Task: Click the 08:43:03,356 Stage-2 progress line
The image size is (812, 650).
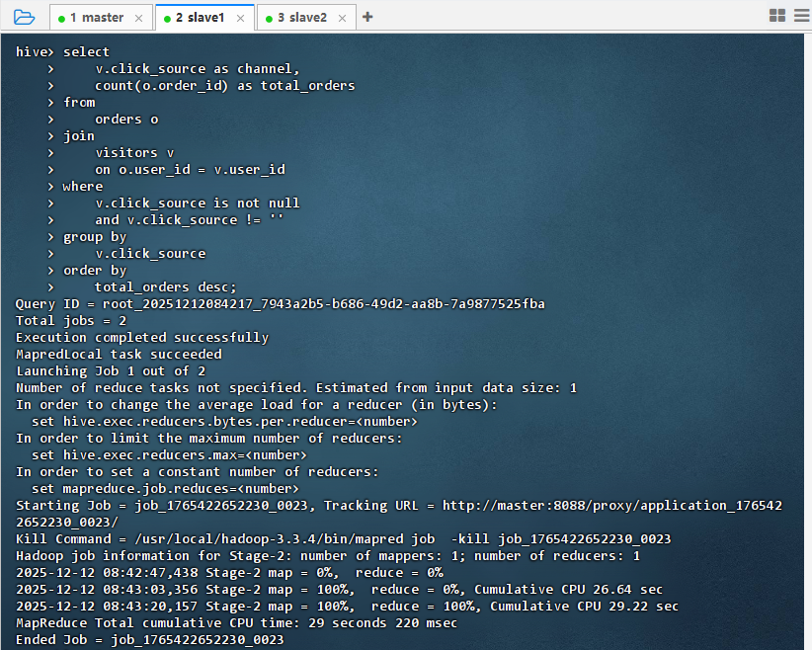Action: [x=339, y=590]
